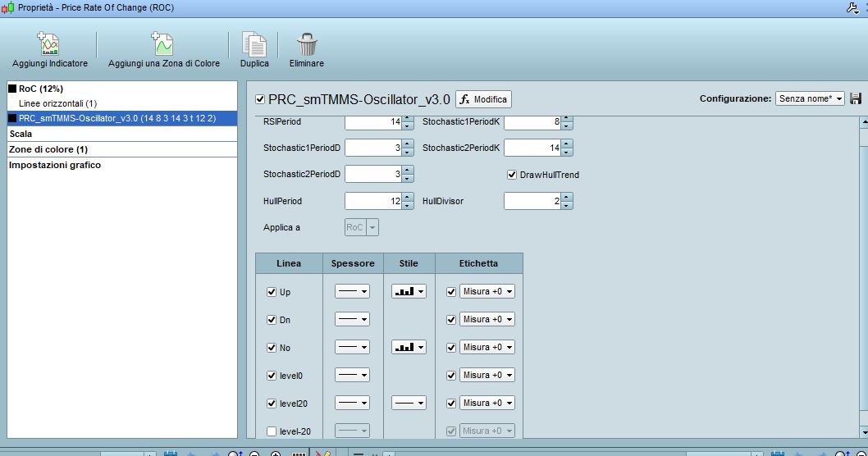868x456 pixels.
Task: Open Impostazioni grafico settings
Action: pyautogui.click(x=54, y=165)
